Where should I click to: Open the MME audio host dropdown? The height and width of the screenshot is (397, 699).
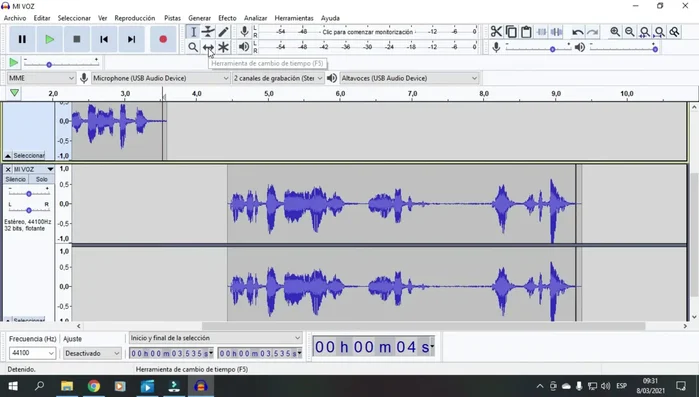click(41, 78)
